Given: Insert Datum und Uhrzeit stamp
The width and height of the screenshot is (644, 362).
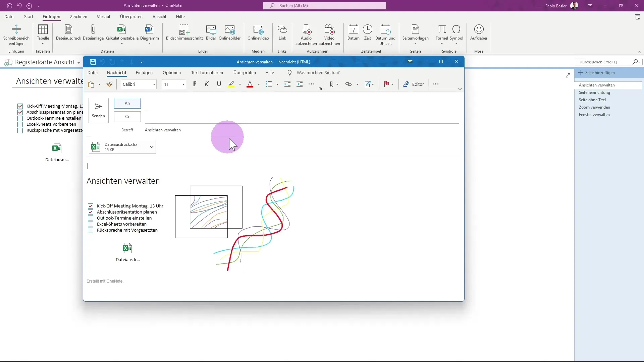Looking at the screenshot, I should (x=385, y=35).
